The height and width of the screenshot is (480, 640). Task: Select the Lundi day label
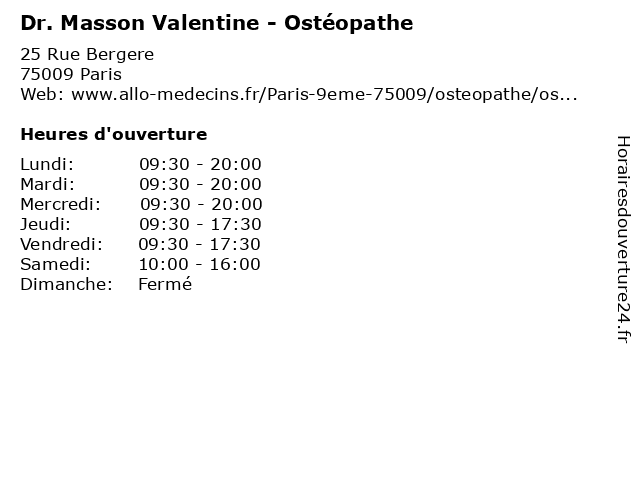(47, 164)
